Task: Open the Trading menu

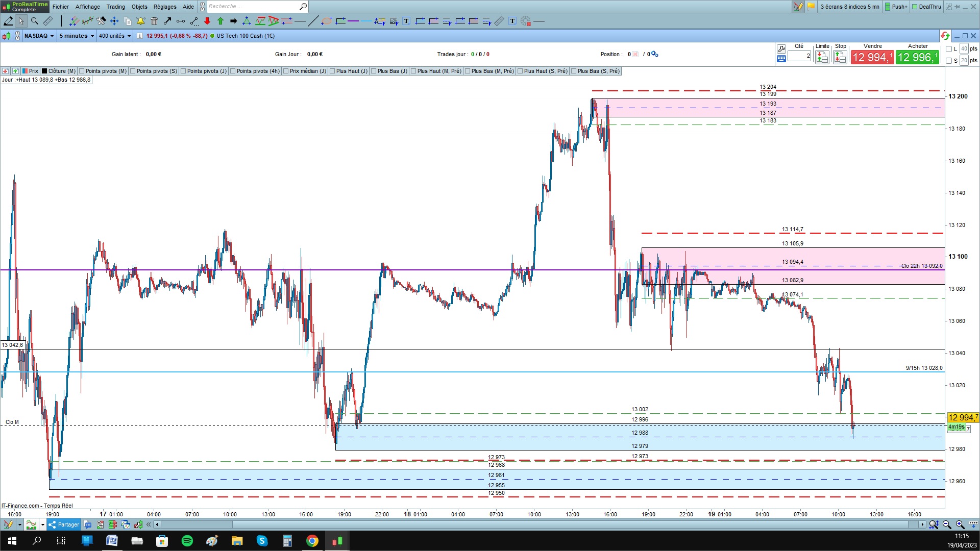Action: tap(115, 7)
